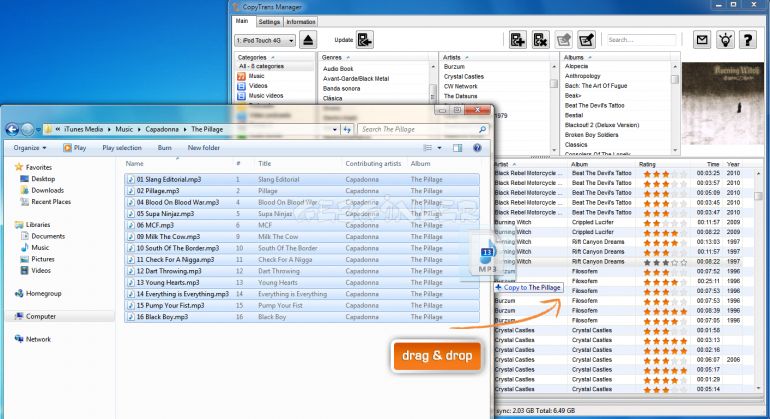The width and height of the screenshot is (770, 419).
Task: Sort Explorer files by Title column
Action: [x=265, y=164]
